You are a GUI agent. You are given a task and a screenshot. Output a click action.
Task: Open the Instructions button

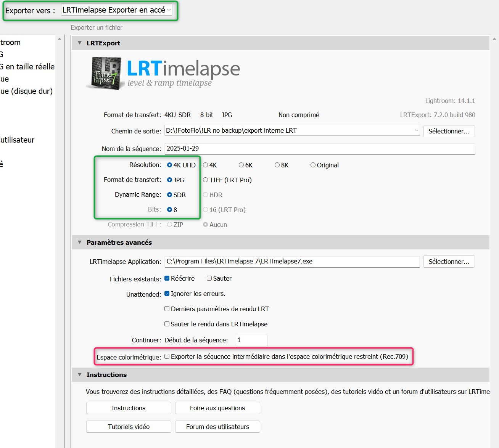coord(129,408)
